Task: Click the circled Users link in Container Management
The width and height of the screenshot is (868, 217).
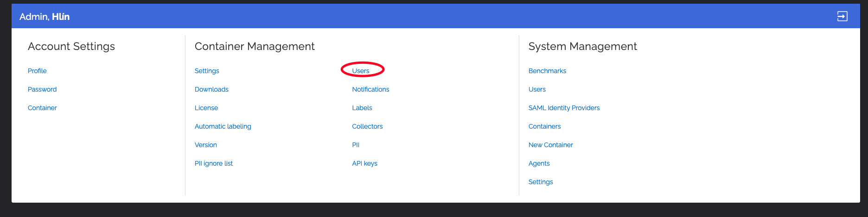Action: pyautogui.click(x=361, y=71)
